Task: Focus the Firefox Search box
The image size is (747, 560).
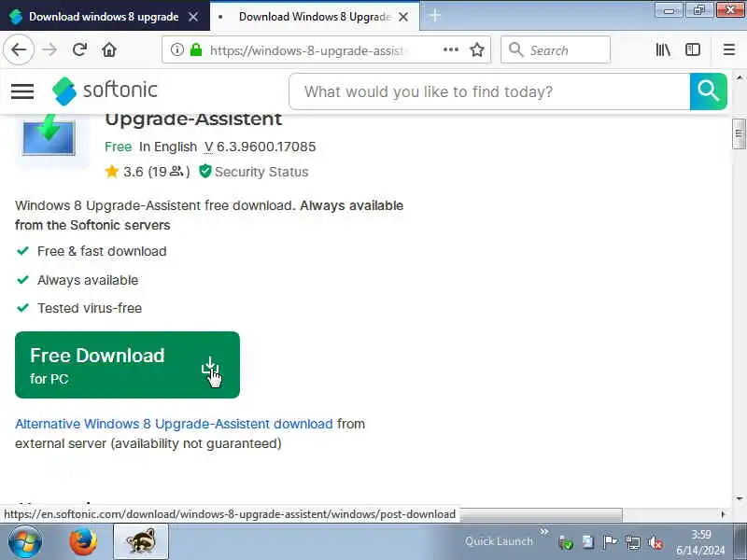Action: pos(556,49)
